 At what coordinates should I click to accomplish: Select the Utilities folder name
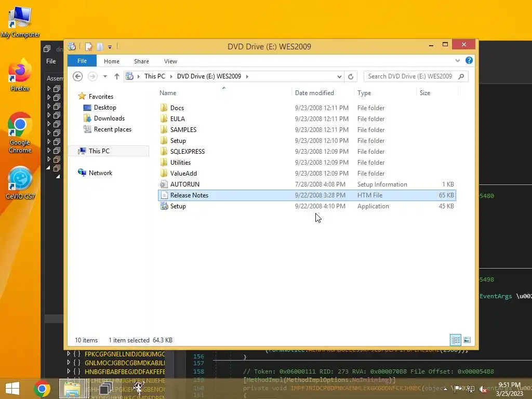tap(180, 162)
